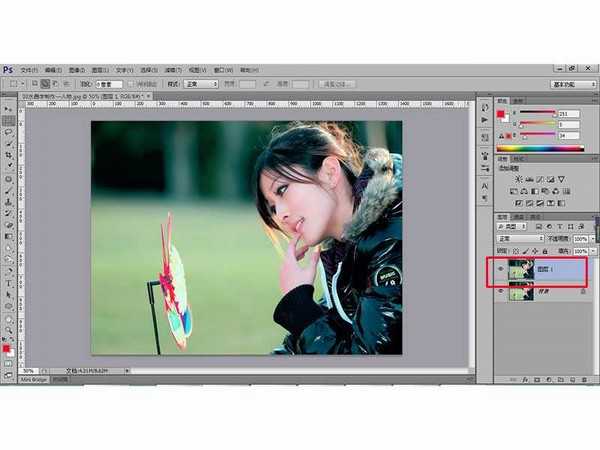Click the create new layer icon

(575, 381)
